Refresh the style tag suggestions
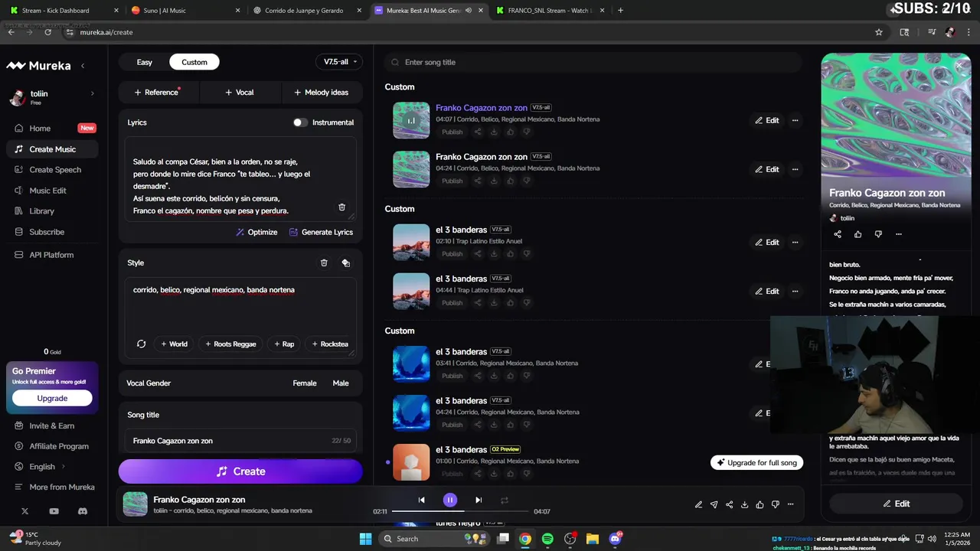 (141, 344)
